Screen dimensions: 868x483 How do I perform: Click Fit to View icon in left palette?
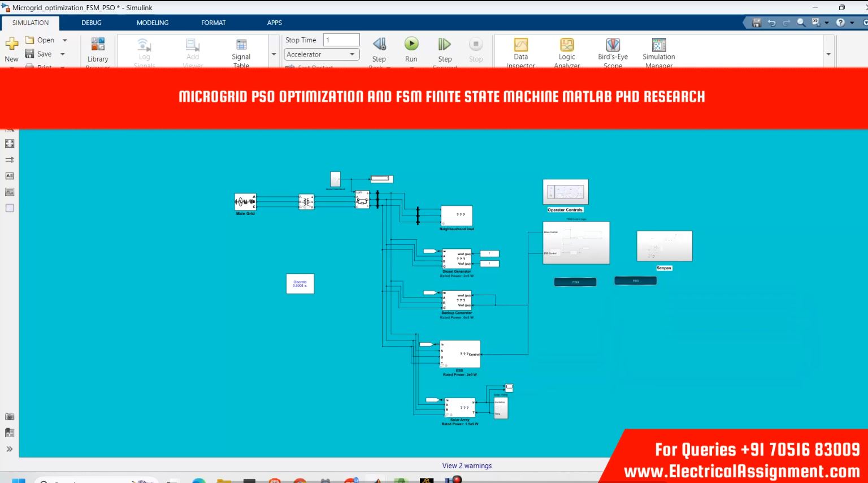(10, 144)
